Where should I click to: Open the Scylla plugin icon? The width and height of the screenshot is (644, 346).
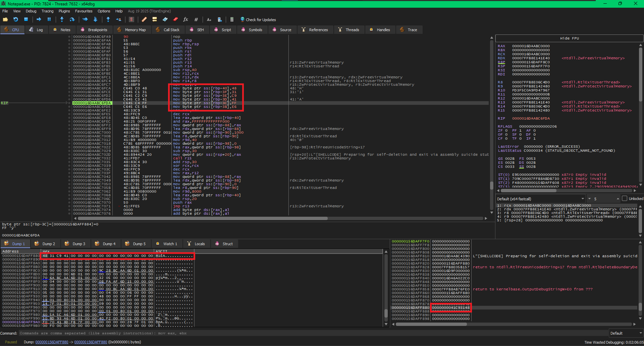tap(131, 20)
